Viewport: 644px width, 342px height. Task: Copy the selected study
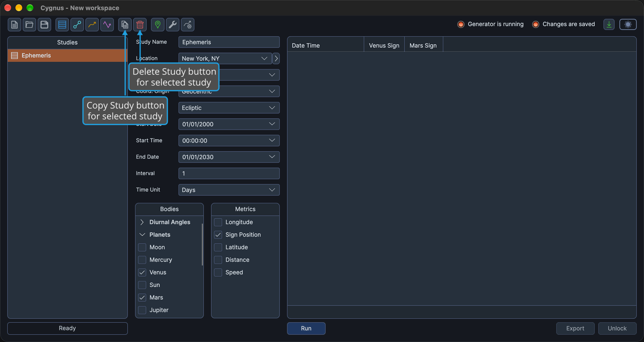(125, 25)
